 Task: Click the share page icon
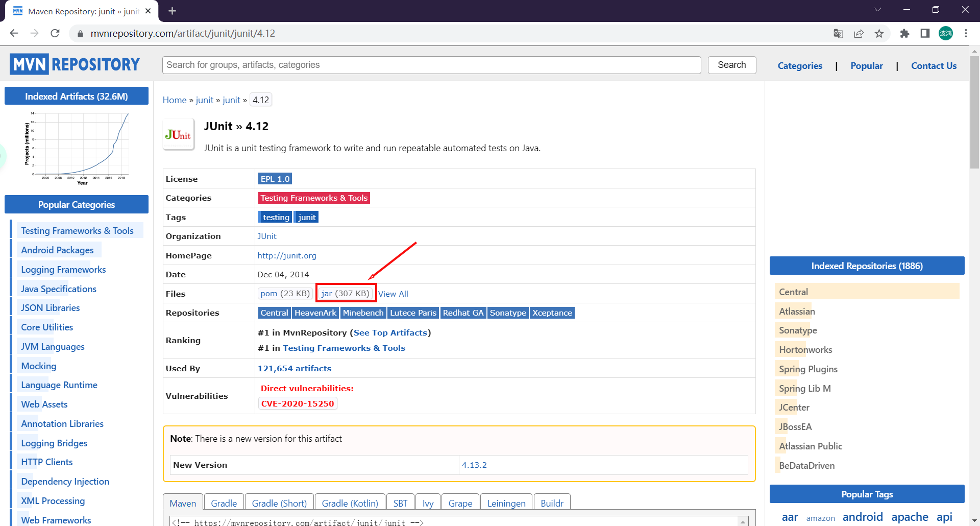point(859,33)
